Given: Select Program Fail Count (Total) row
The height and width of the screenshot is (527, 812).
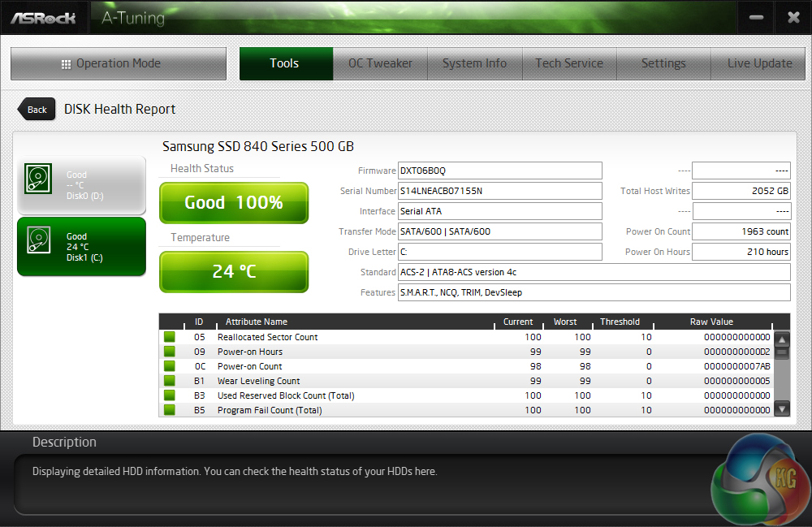Looking at the screenshot, I should (x=467, y=409).
